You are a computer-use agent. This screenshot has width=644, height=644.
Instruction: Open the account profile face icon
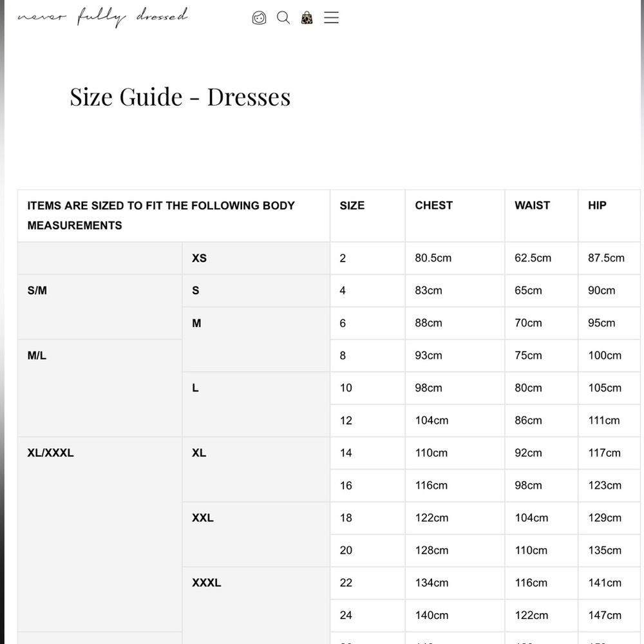click(x=259, y=17)
